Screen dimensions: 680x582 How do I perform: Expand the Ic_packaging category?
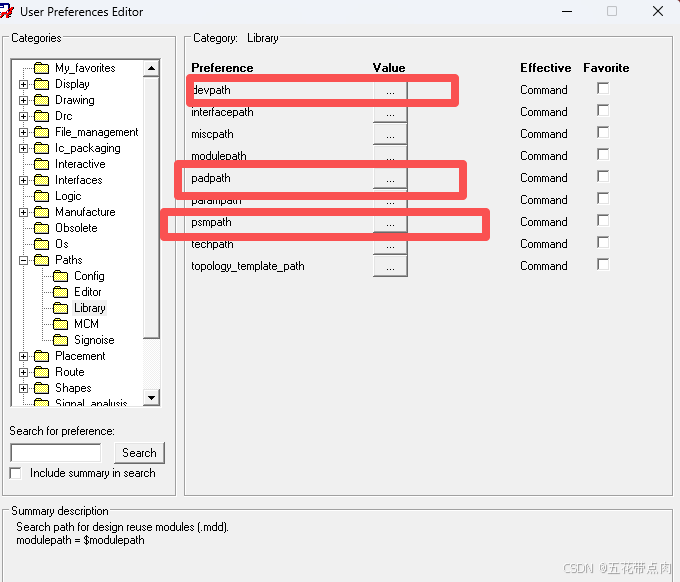coord(23,149)
